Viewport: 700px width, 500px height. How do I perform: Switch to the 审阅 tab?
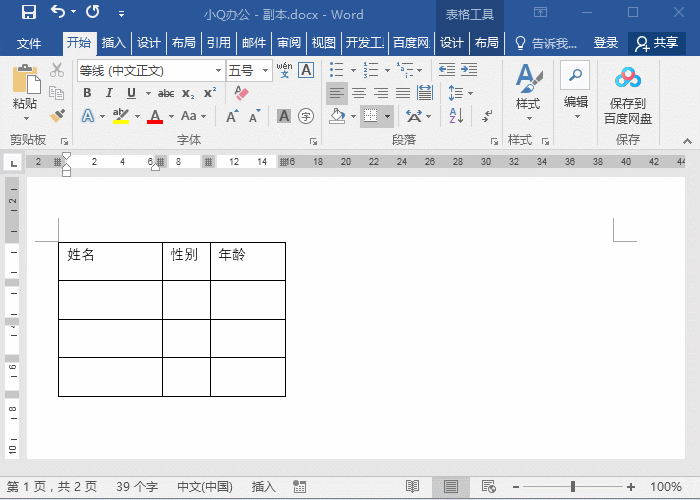(289, 43)
